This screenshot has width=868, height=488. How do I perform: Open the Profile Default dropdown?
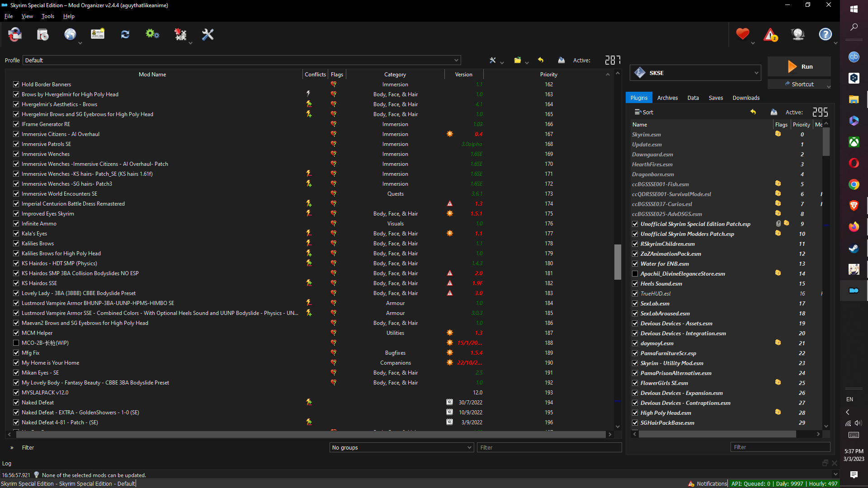(242, 60)
